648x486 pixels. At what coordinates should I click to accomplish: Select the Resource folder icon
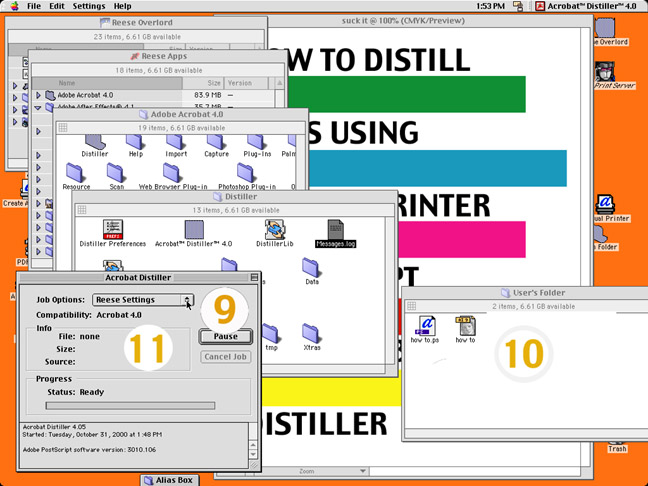tap(76, 176)
